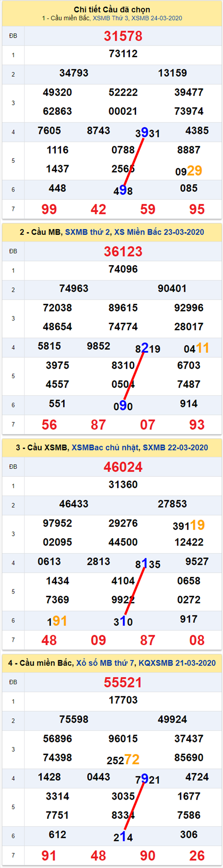
Task: Click the number 7921 with blue 9
Action: click(148, 779)
